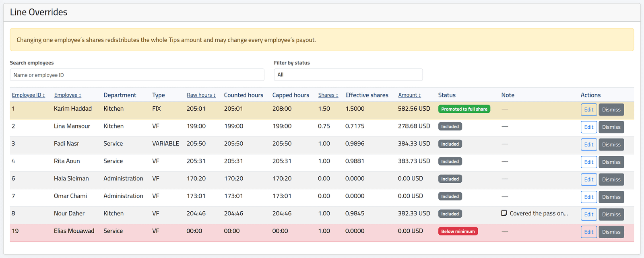This screenshot has width=644, height=258.
Task: Click the Promoted to full share badge
Action: coord(464,109)
